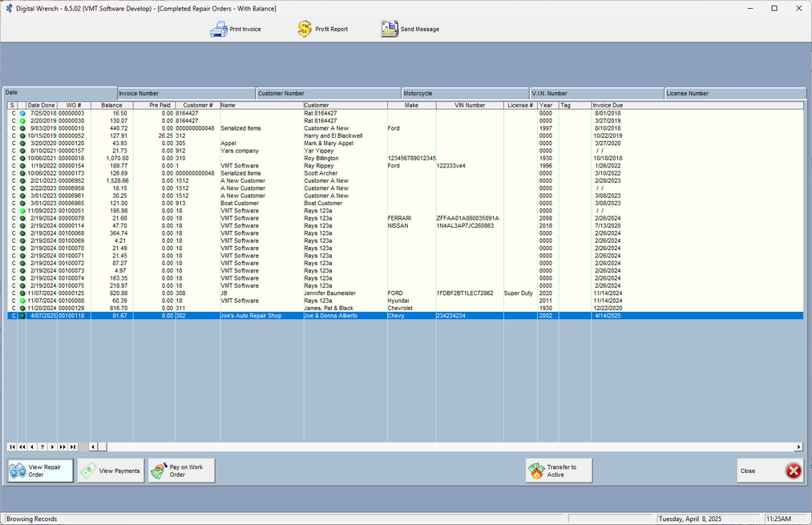Image resolution: width=812 pixels, height=525 pixels.
Task: Click the status dot for WO 00000125
Action: coord(22,293)
